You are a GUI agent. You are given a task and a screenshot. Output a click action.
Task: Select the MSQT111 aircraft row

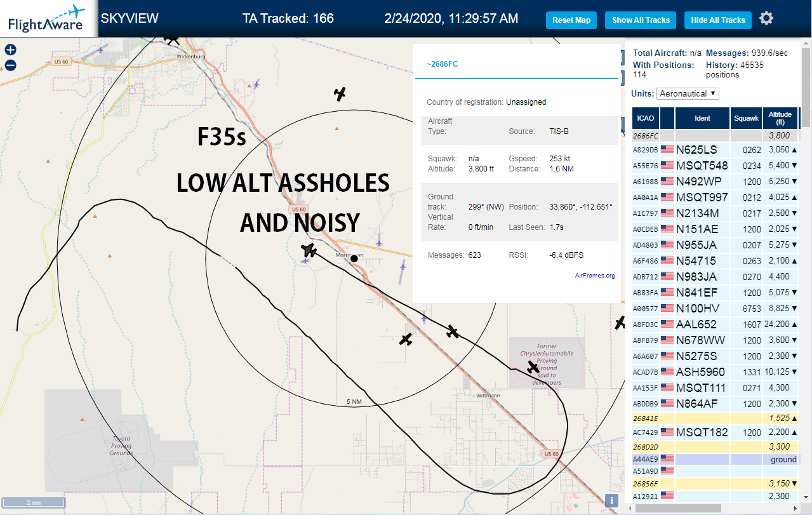pyautogui.click(x=715, y=388)
